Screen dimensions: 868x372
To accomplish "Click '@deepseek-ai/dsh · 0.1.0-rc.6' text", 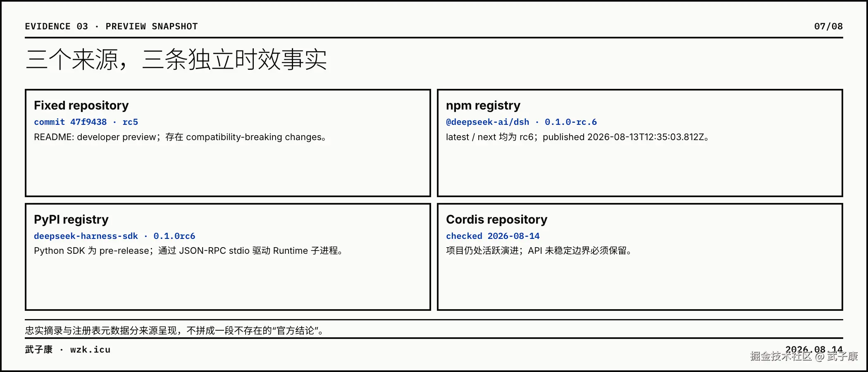I will pos(522,122).
